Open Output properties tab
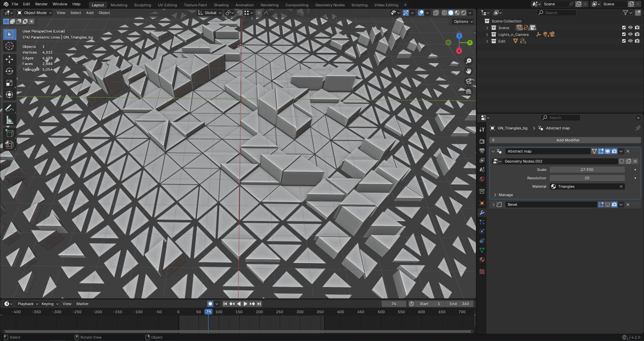Image resolution: width=644 pixels, height=341 pixels. [482, 151]
